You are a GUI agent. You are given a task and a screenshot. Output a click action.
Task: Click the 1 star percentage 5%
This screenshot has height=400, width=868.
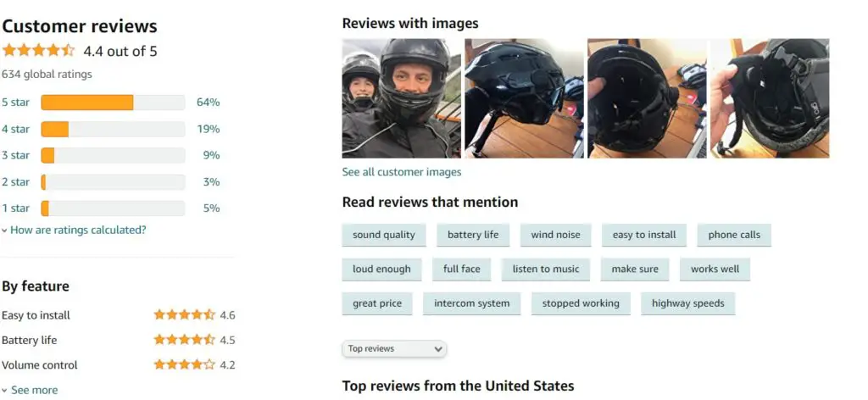[211, 208]
